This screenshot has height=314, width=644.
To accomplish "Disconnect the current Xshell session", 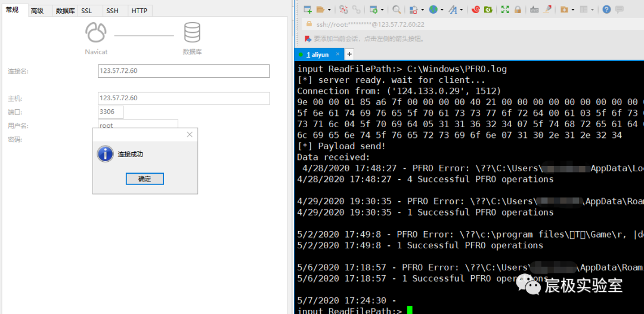I will tap(344, 10).
